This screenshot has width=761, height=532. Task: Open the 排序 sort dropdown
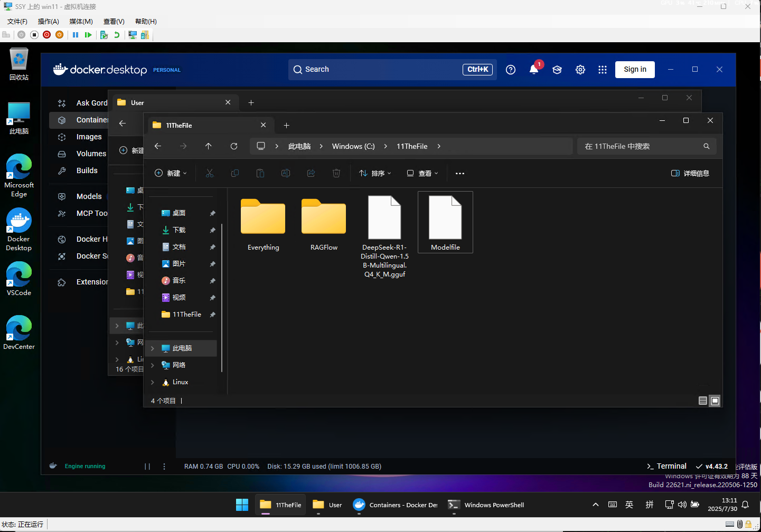tap(375, 173)
